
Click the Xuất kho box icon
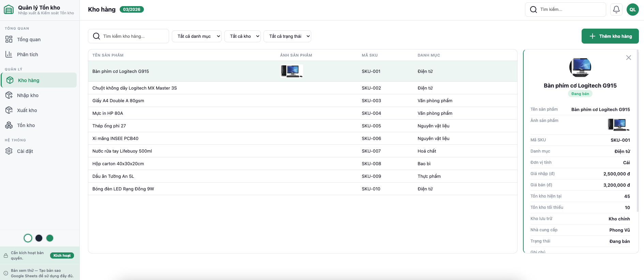[9, 110]
